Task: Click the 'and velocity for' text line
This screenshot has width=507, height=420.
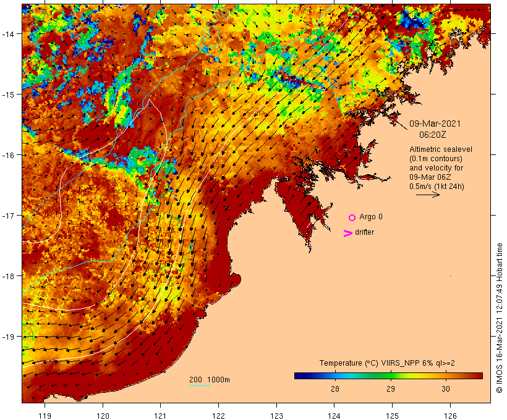Action: pos(436,168)
